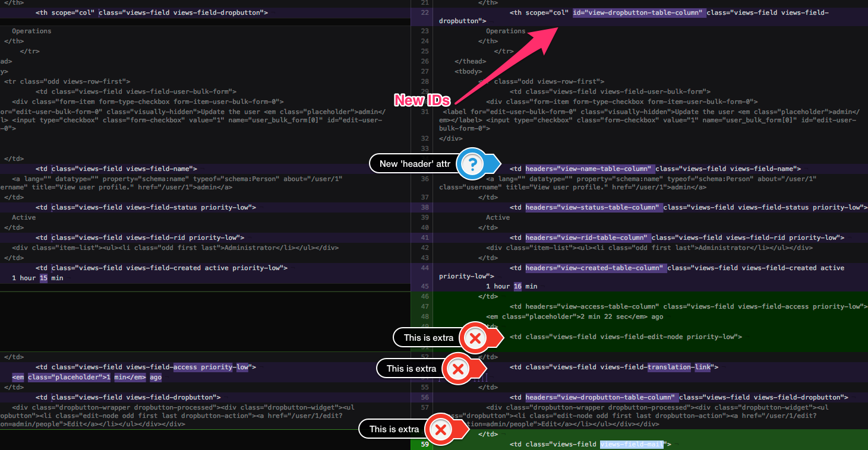The height and width of the screenshot is (450, 868).
Task: Click the pink "New IDs" annotation text
Action: pyautogui.click(x=422, y=100)
